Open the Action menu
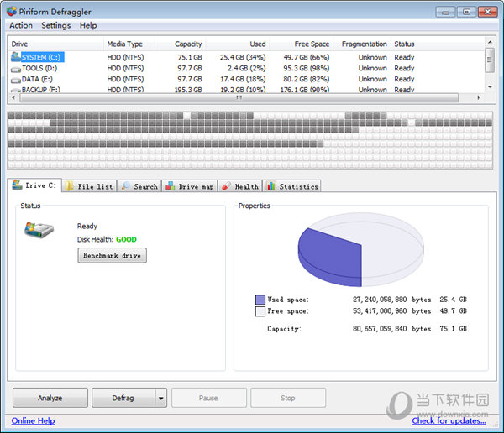This screenshot has height=433, width=504. point(21,25)
